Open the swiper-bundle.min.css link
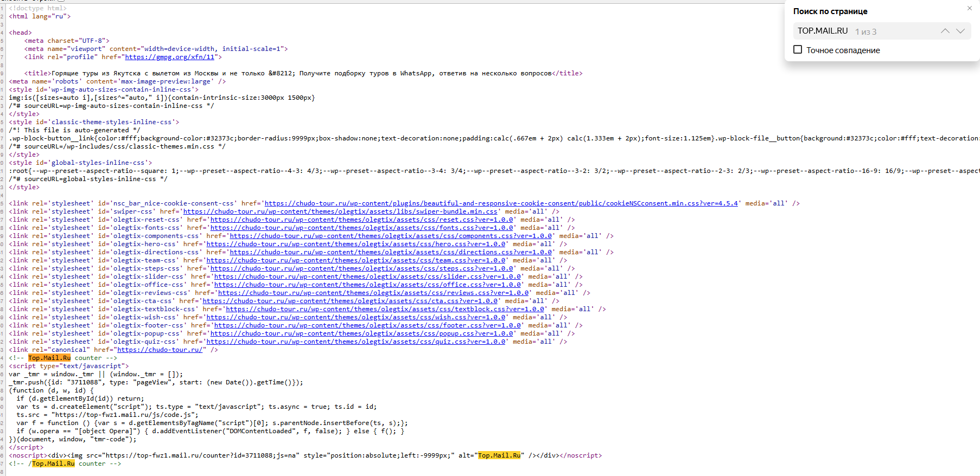The width and height of the screenshot is (980, 476). click(340, 211)
